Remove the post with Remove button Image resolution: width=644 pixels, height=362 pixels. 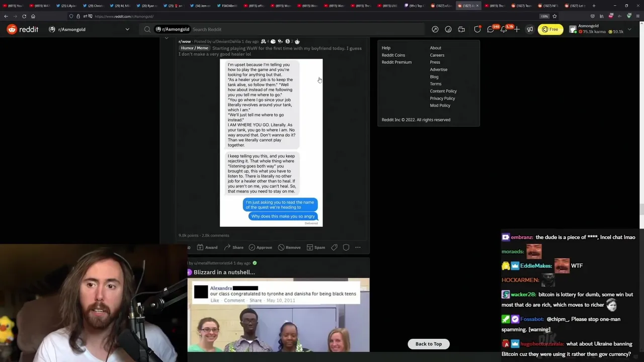289,247
